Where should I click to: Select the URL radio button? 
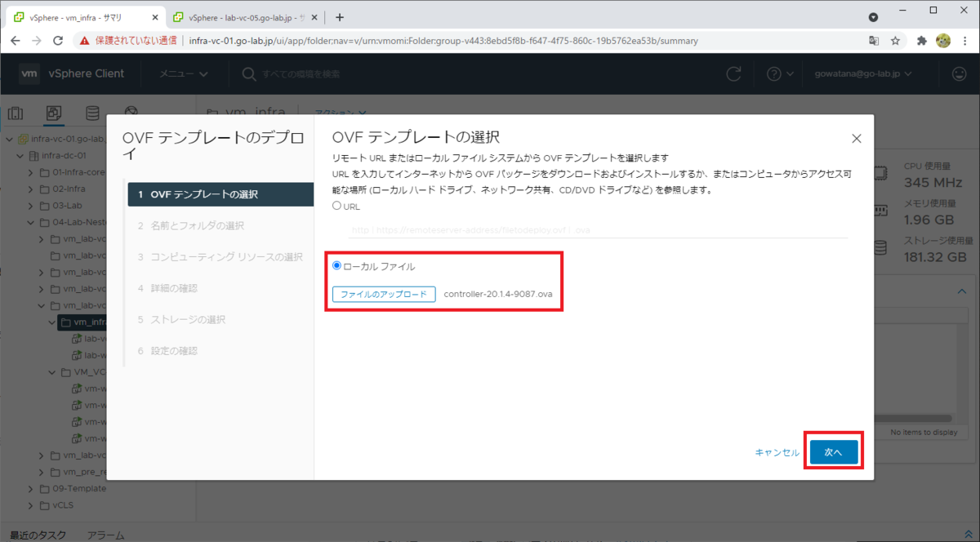(336, 206)
